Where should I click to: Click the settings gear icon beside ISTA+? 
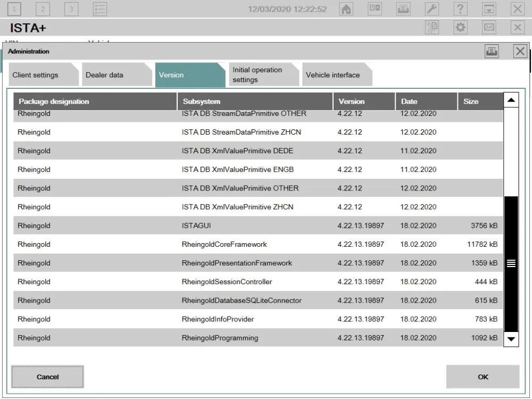(460, 28)
